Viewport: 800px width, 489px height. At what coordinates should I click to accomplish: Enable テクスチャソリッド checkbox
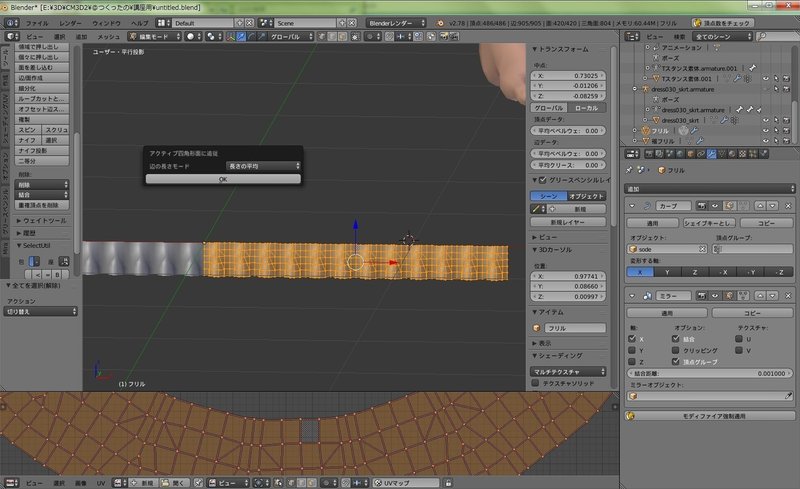[535, 383]
